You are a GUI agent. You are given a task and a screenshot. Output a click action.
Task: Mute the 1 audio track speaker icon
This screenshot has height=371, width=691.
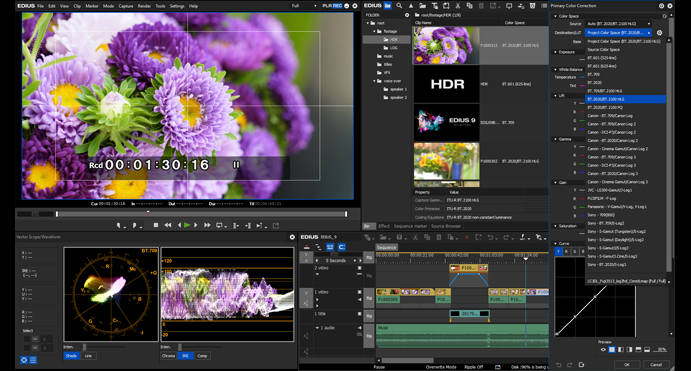click(x=360, y=328)
